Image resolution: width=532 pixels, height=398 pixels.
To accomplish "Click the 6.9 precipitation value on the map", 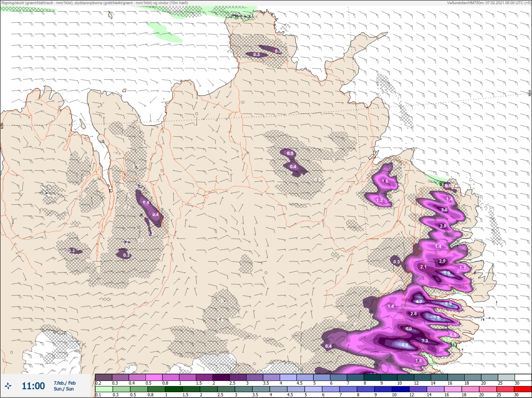I will click(x=448, y=304).
